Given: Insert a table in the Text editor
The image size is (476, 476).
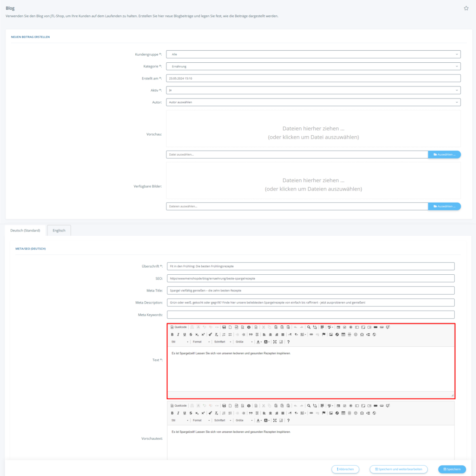Looking at the screenshot, I should point(343,335).
